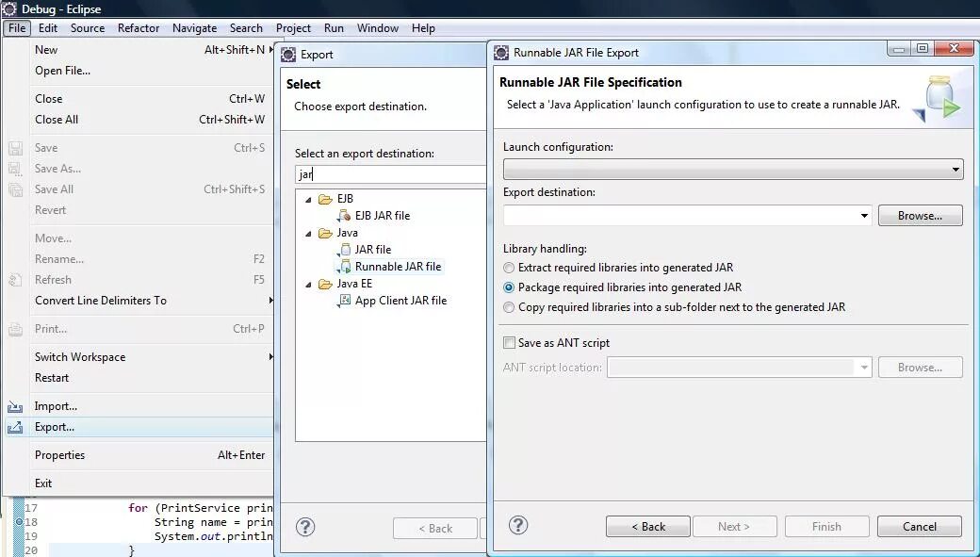Open the Search menu
Screen dimensions: 980x557
pyautogui.click(x=246, y=28)
